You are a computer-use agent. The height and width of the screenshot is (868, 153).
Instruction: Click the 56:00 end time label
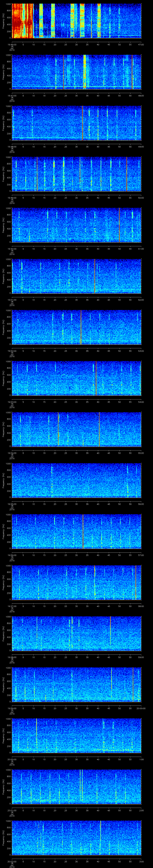[x=141, y=504]
